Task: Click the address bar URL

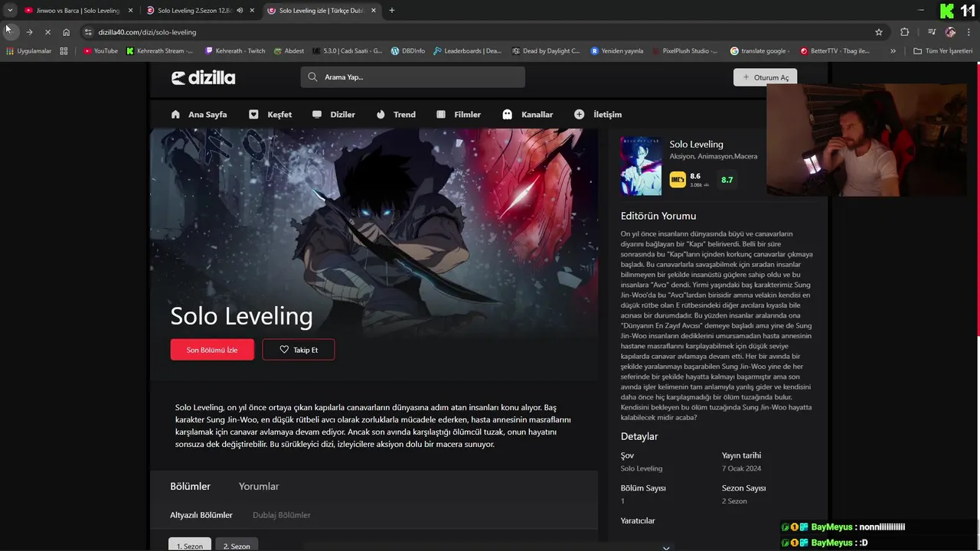Action: (147, 32)
